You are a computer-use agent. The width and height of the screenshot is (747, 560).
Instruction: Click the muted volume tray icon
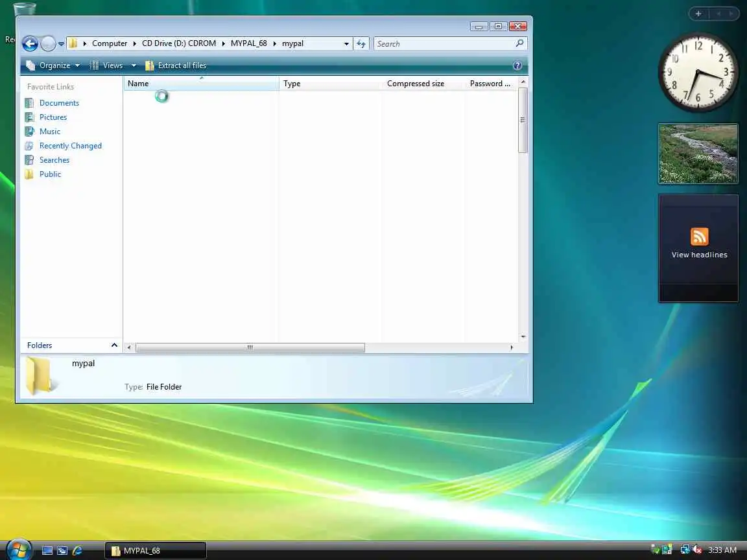(x=698, y=550)
